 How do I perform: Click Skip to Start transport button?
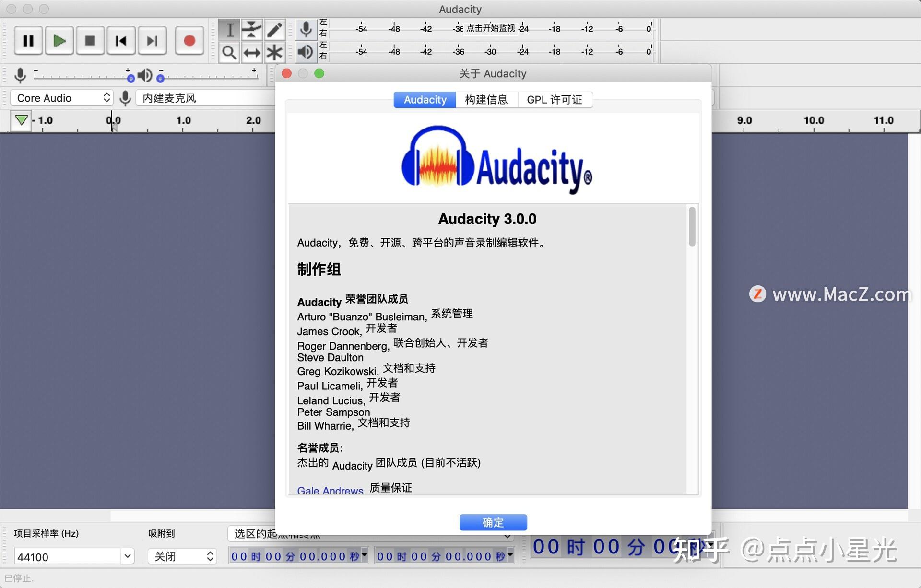(120, 40)
